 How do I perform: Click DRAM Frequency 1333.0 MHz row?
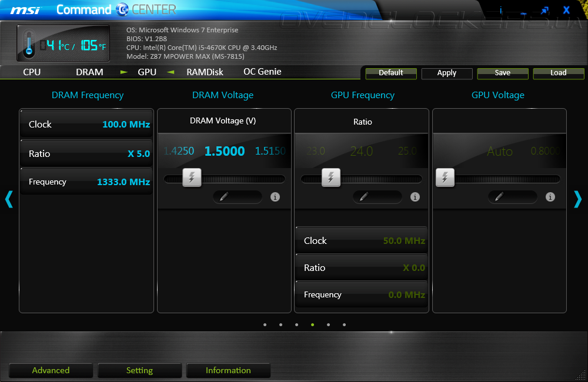click(86, 182)
